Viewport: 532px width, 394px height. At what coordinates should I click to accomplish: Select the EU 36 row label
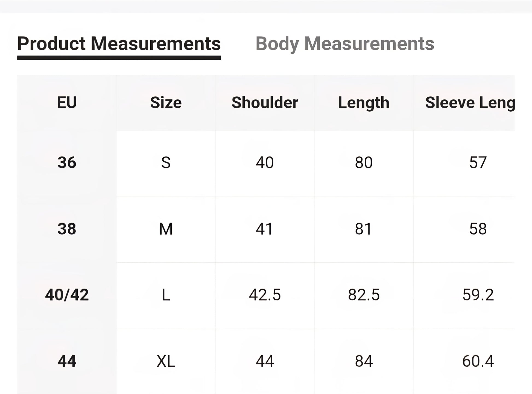pyautogui.click(x=67, y=162)
